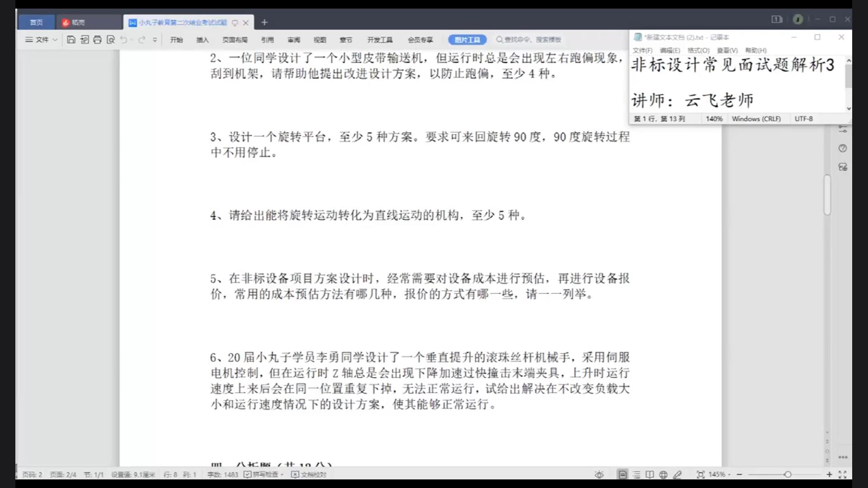Open the 章节 ribbon tab
Viewport: 868px width, 488px height.
tap(346, 40)
